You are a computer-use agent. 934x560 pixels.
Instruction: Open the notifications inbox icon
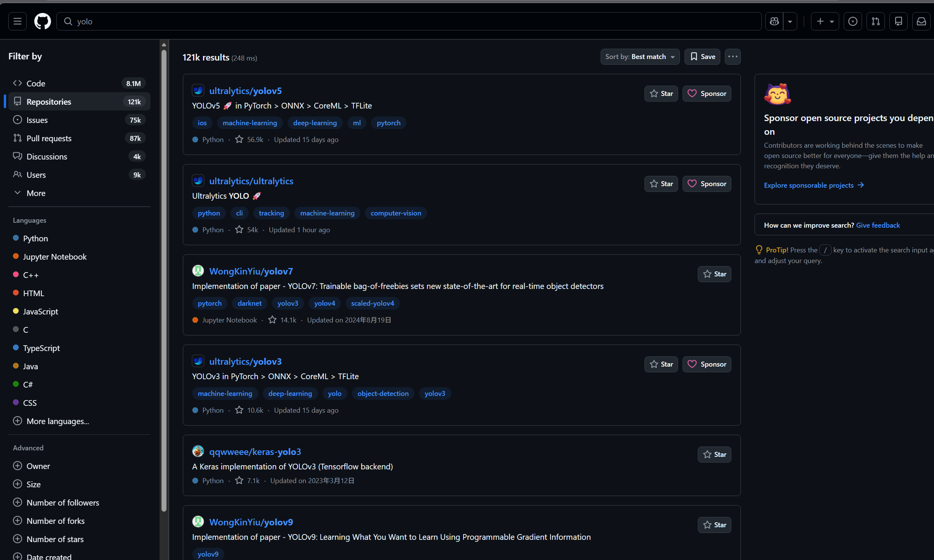click(x=921, y=21)
